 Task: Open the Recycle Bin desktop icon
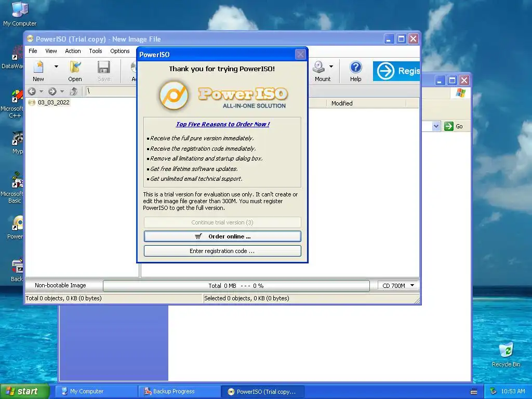click(x=506, y=354)
